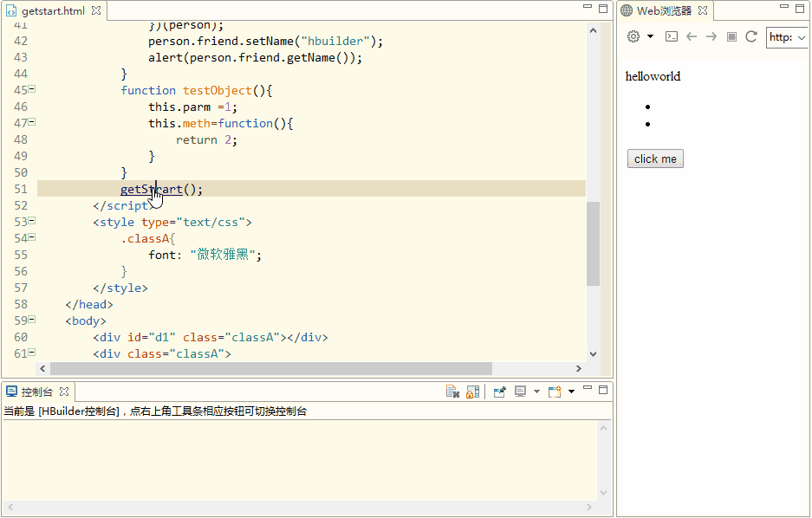
Task: Click 'helloworld' text in browser
Action: pyautogui.click(x=653, y=76)
